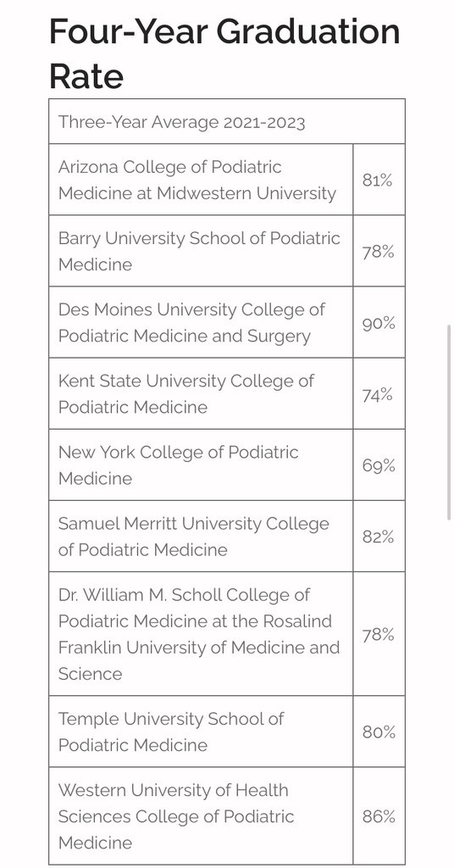Click Dr. William M. Scholl College cell
The image size is (454, 868).
pos(201,634)
